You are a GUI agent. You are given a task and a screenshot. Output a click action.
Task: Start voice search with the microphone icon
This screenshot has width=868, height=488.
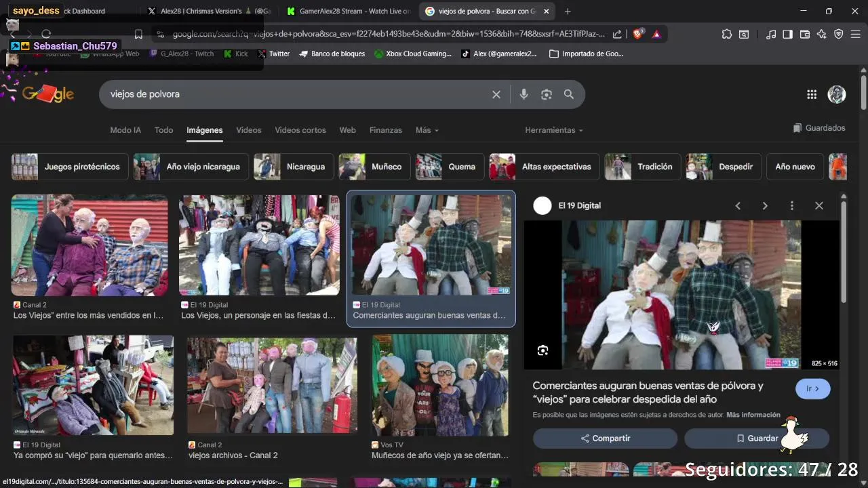(524, 94)
